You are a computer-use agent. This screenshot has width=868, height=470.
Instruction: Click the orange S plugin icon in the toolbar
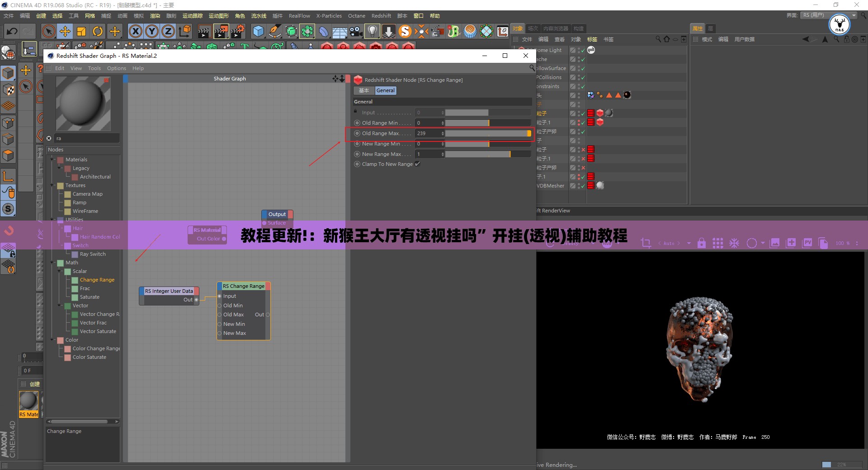[x=405, y=31]
